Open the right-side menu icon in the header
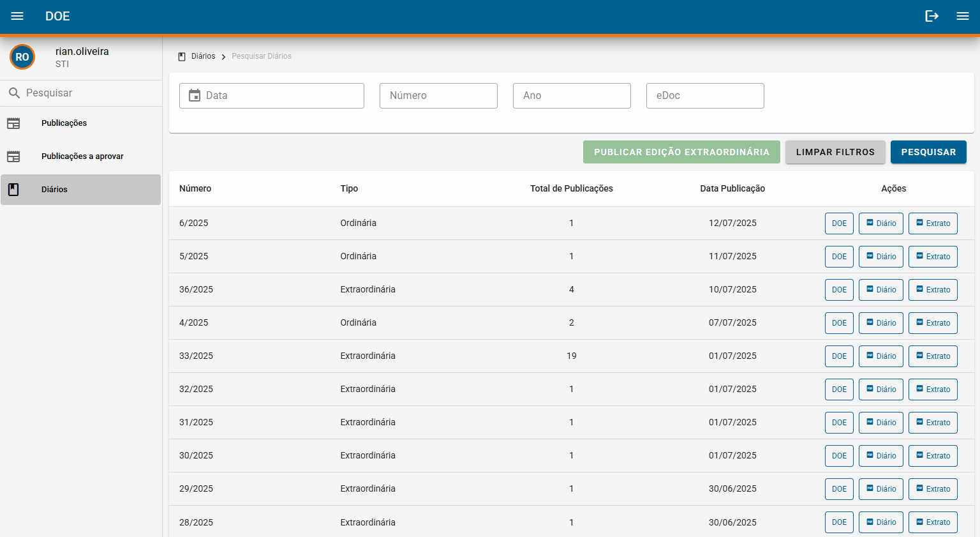 (963, 16)
